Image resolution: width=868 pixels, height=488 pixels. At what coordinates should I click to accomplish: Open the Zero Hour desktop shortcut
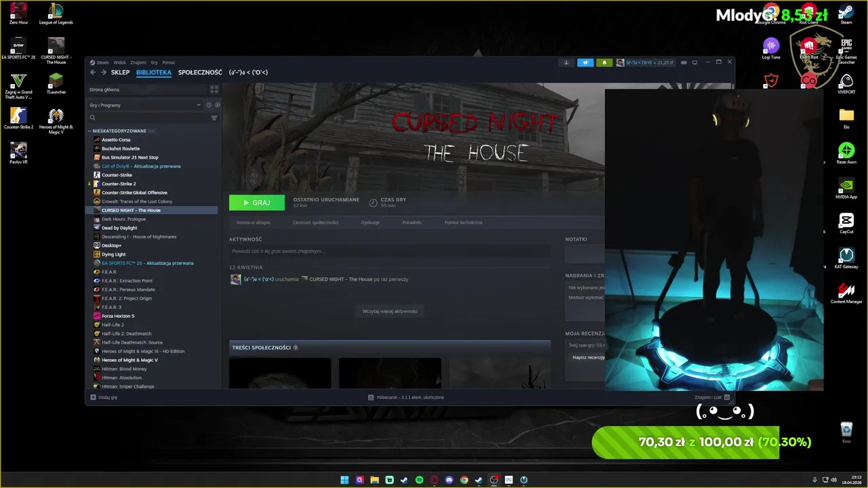pos(18,14)
